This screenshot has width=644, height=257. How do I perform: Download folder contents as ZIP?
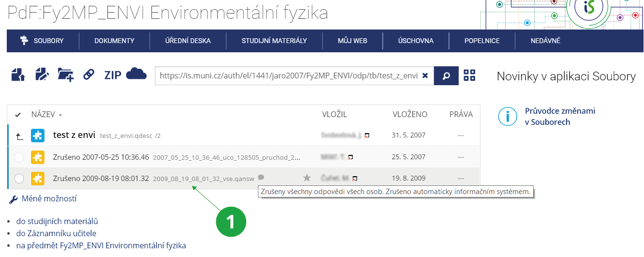pyautogui.click(x=113, y=76)
